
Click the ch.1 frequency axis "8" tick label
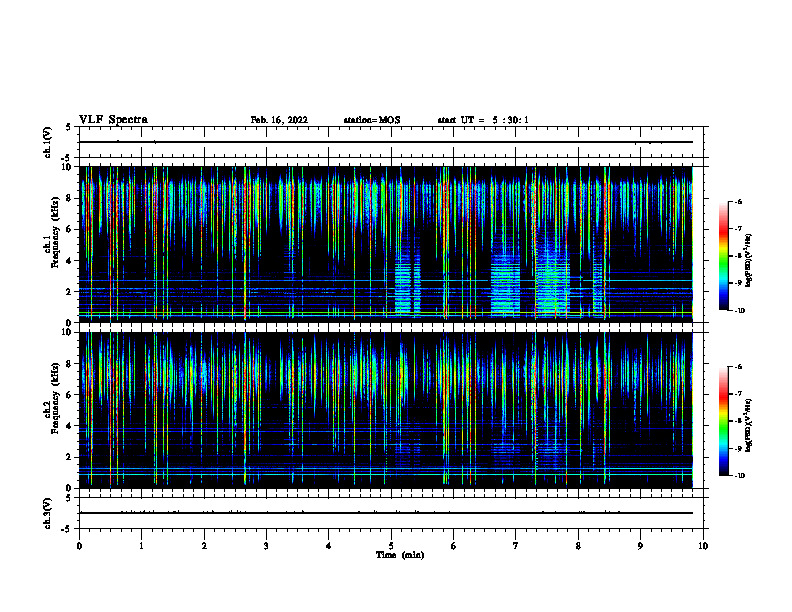click(x=70, y=198)
